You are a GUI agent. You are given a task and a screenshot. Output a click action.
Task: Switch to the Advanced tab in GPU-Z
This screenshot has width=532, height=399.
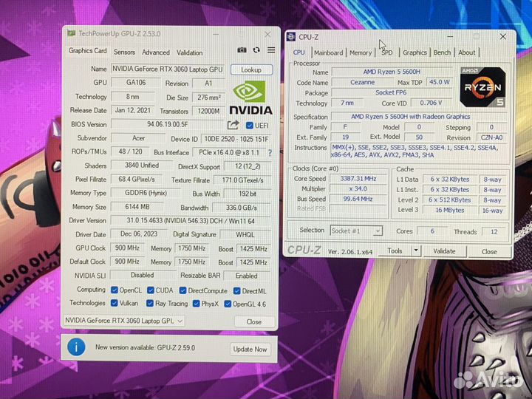click(x=156, y=52)
